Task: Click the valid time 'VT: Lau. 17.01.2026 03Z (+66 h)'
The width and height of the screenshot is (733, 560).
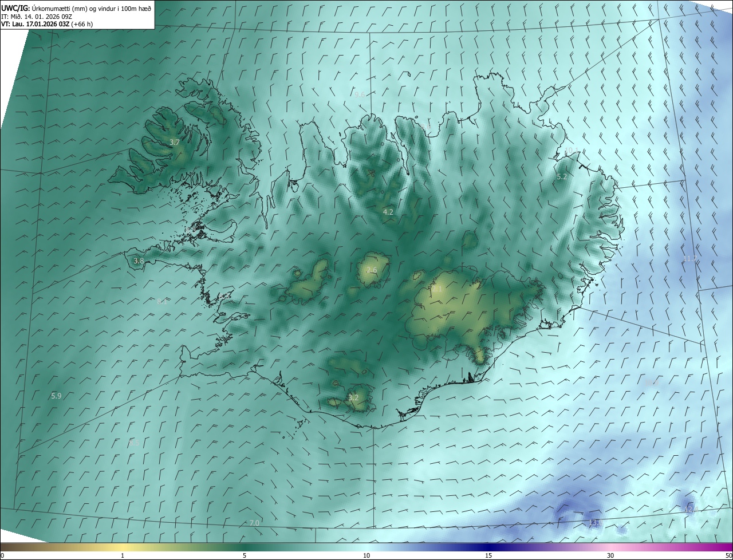Action: (x=47, y=24)
